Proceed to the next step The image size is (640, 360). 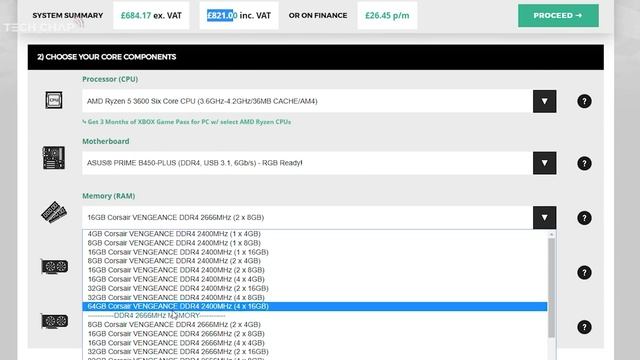coord(558,16)
